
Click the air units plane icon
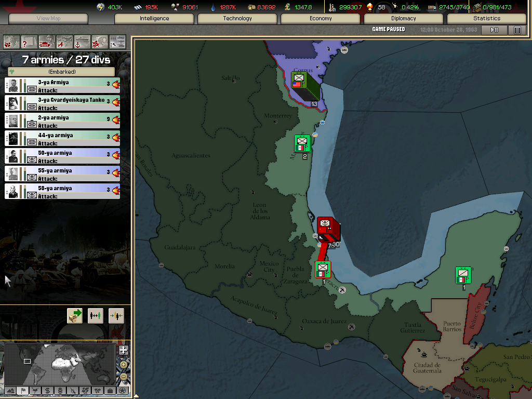point(64,42)
